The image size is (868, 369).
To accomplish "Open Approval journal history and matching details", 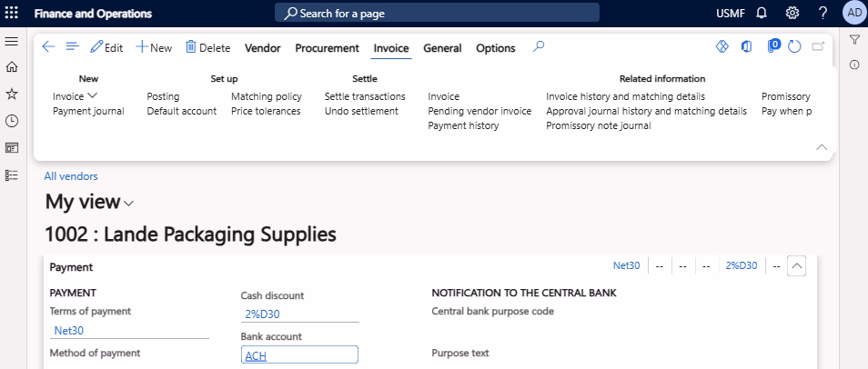I will click(647, 111).
